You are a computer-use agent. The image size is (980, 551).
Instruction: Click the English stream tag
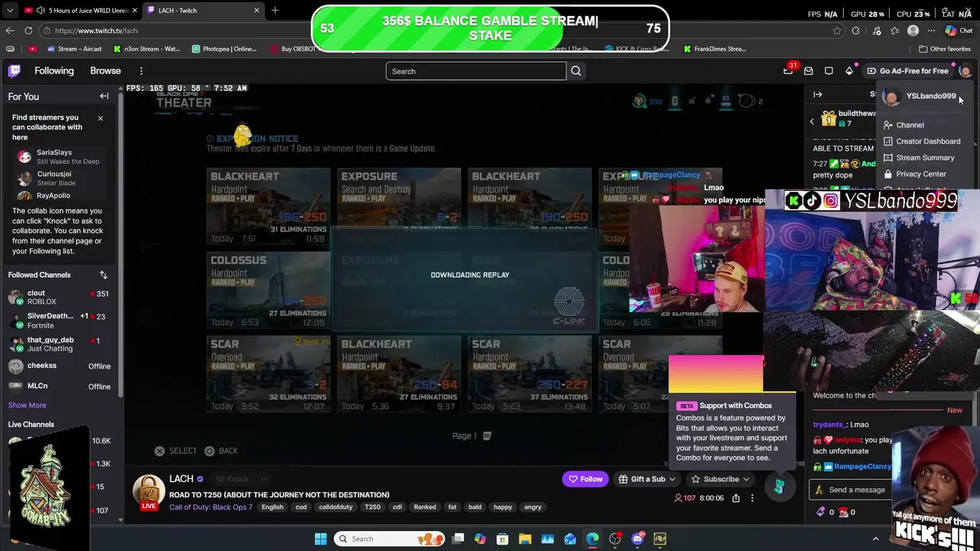point(272,507)
